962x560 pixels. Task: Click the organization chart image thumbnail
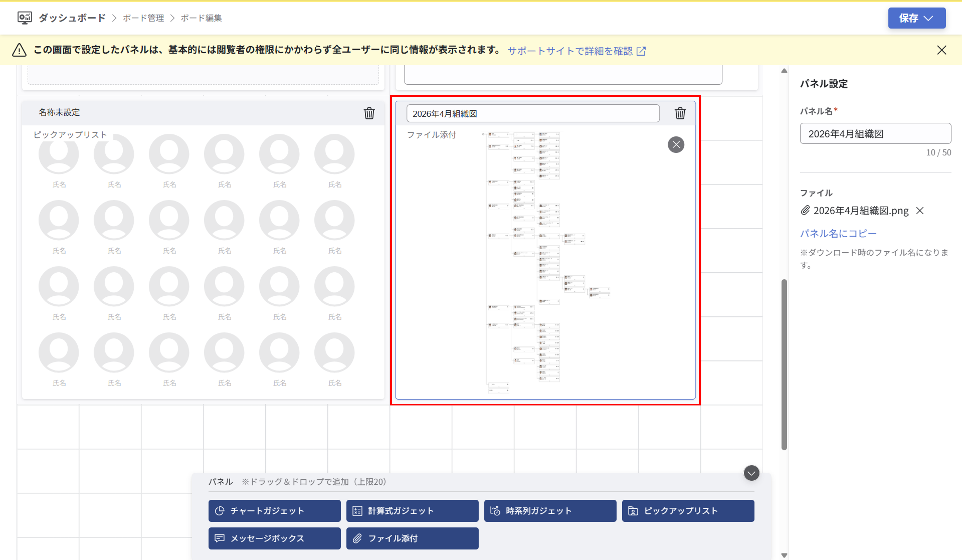pyautogui.click(x=546, y=262)
